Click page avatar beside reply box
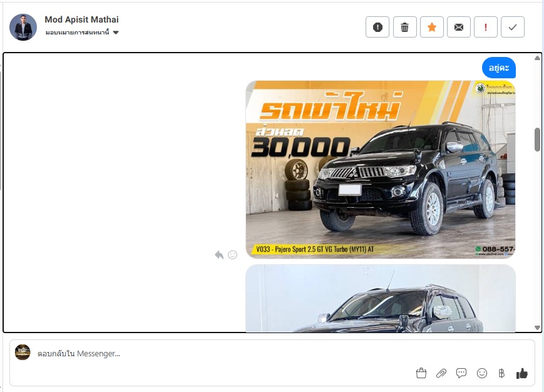The width and height of the screenshot is (544, 392). pyautogui.click(x=23, y=352)
